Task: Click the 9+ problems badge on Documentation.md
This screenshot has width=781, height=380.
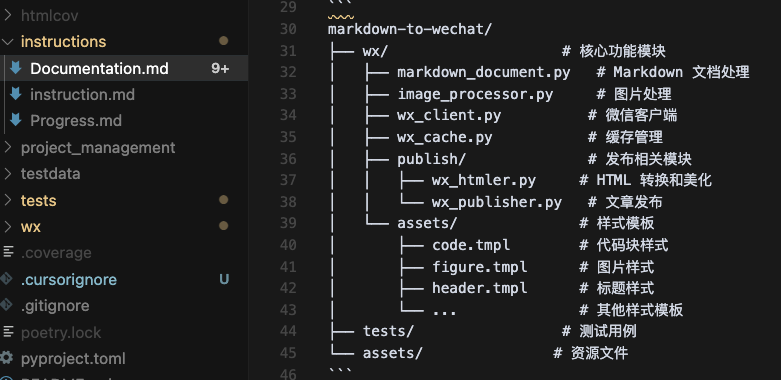Action: [220, 68]
